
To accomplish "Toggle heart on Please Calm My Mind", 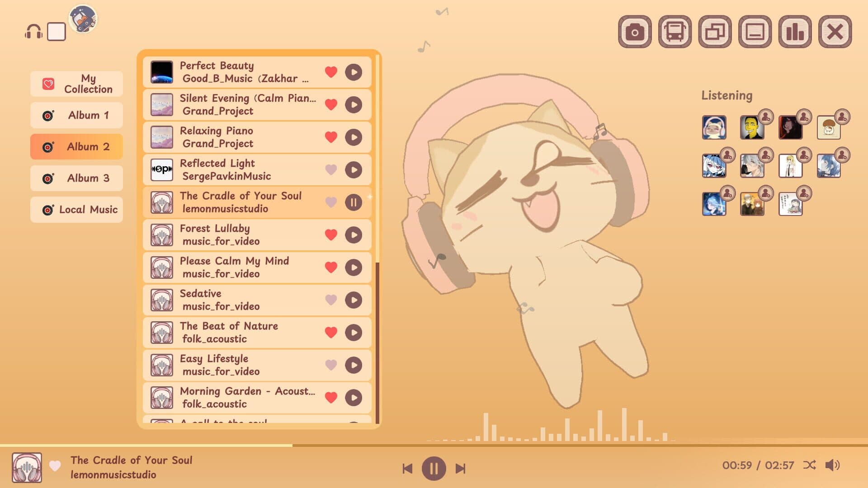I will (331, 267).
